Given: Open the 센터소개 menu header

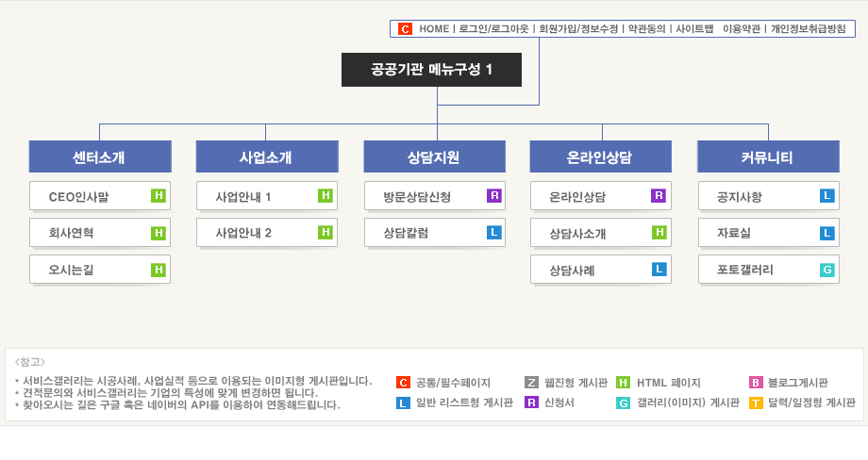Looking at the screenshot, I should (x=100, y=156).
